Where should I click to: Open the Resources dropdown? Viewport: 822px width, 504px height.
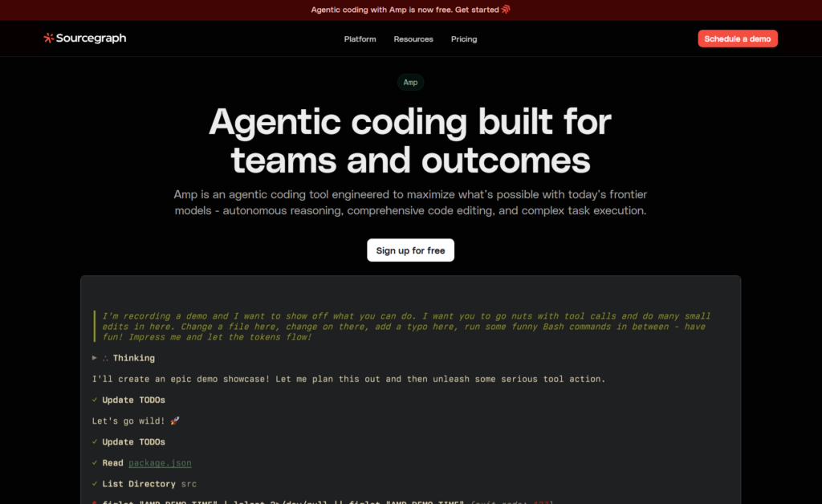pyautogui.click(x=413, y=39)
